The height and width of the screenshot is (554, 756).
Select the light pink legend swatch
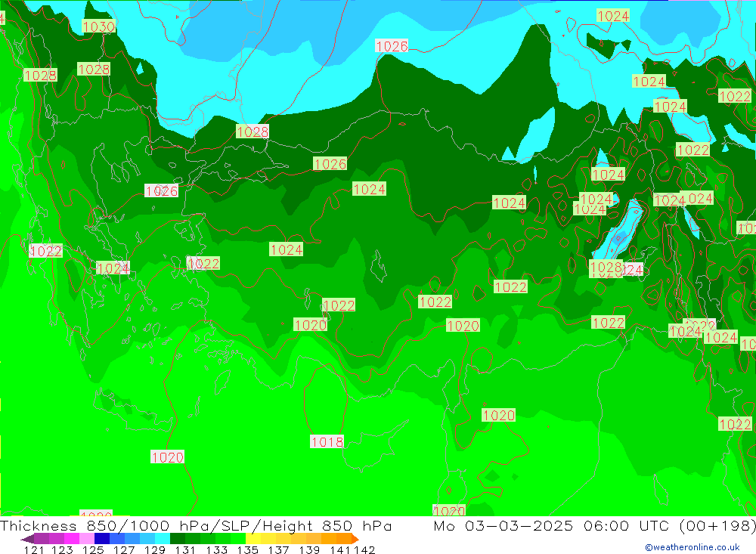tap(87, 539)
